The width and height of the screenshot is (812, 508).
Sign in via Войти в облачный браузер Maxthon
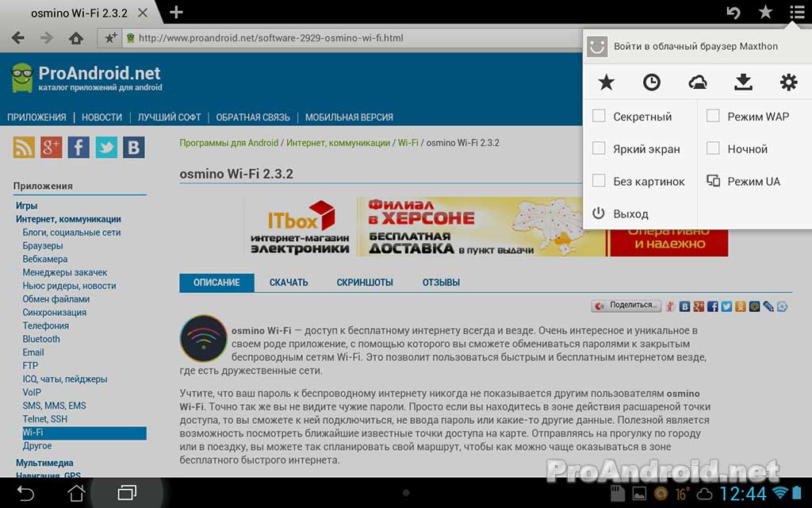[x=695, y=46]
